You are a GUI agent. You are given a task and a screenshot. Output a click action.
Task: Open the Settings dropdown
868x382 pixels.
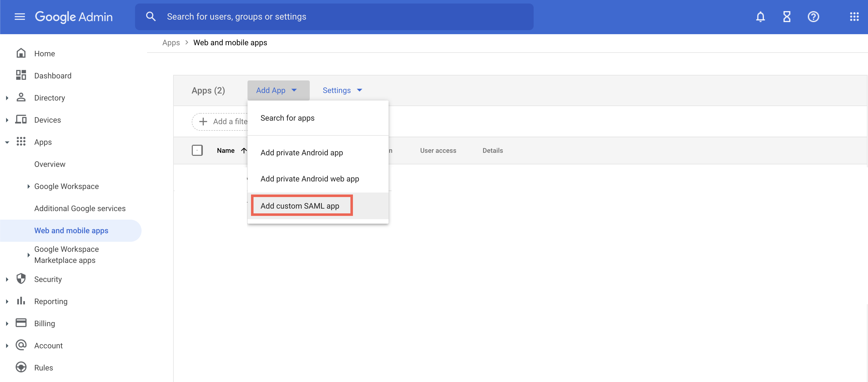342,90
